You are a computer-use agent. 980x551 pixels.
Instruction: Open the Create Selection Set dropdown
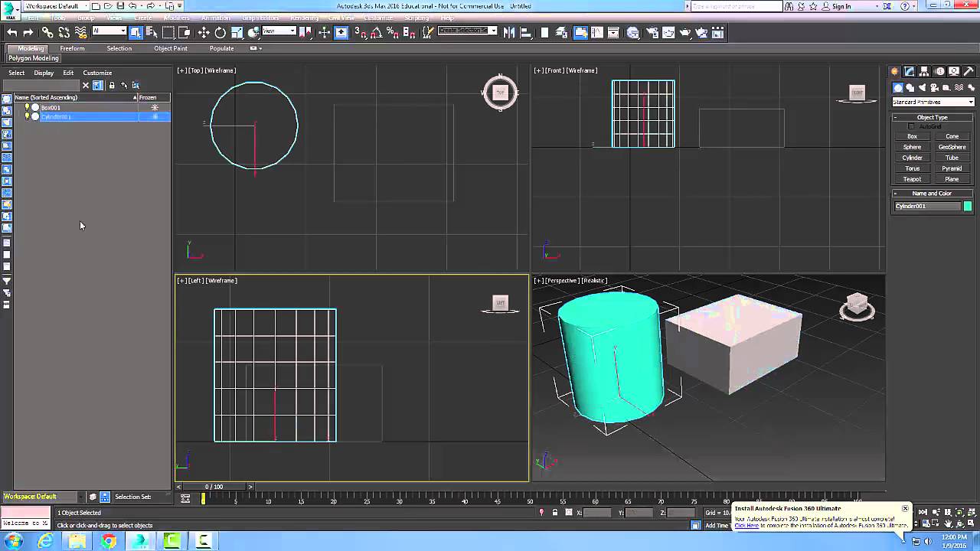(467, 31)
